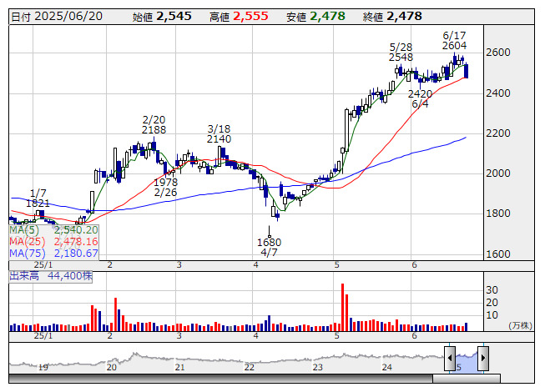Click the blue selected range in navigator
This screenshot has width=545, height=392.
click(x=467, y=362)
